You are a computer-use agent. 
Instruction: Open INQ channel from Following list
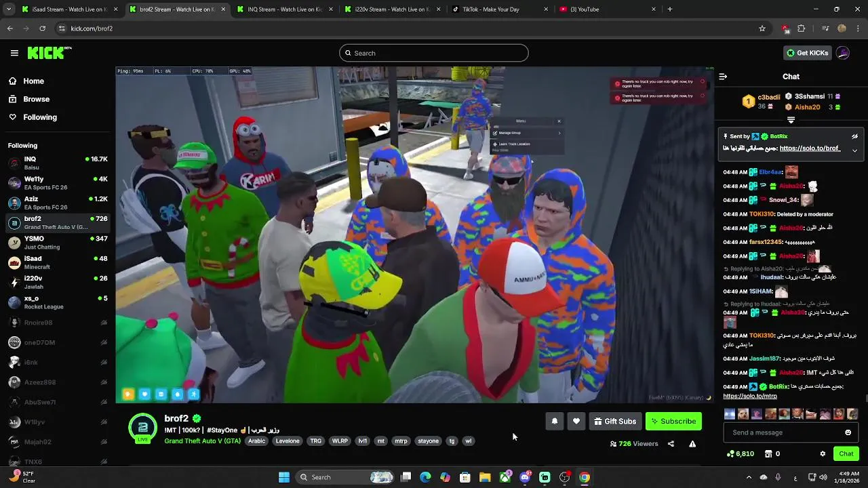(x=58, y=163)
